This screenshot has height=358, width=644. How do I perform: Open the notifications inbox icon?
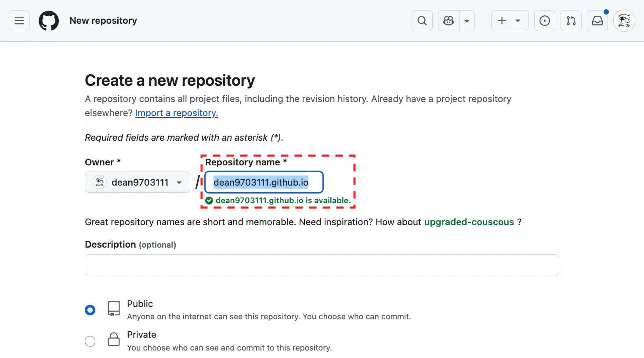(597, 21)
